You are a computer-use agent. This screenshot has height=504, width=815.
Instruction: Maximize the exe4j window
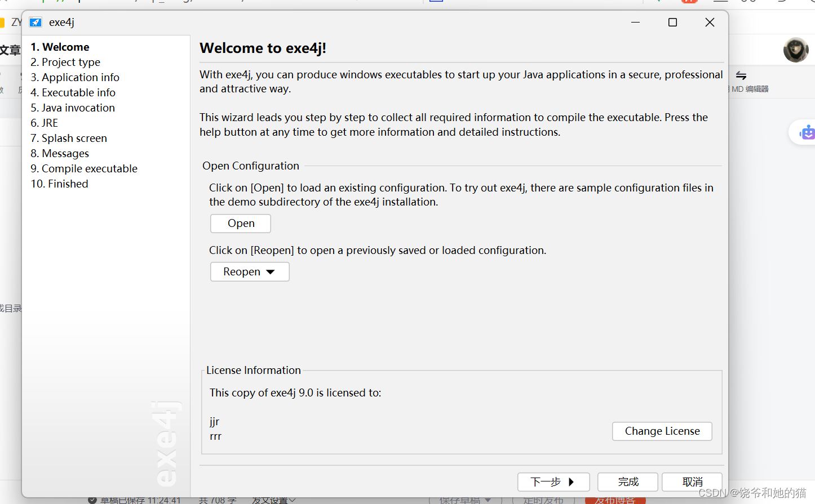coord(672,23)
